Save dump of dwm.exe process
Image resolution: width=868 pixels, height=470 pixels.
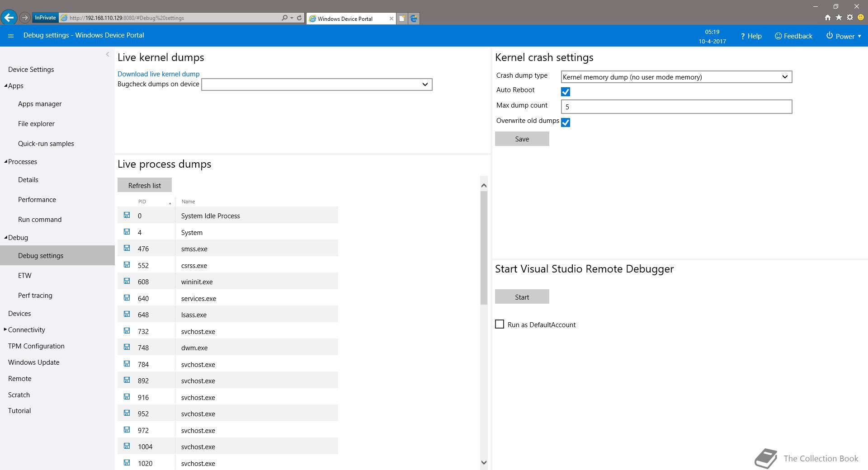(x=127, y=347)
